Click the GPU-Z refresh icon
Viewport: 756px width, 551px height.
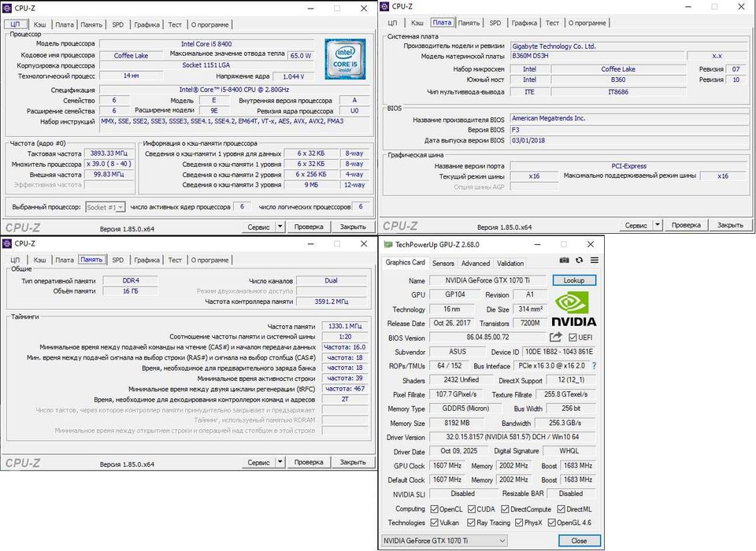click(x=579, y=260)
